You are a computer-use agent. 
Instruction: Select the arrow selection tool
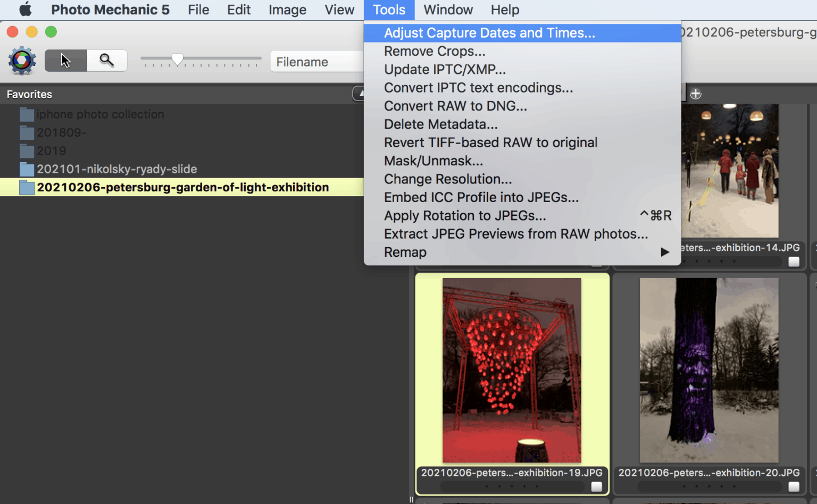coord(65,60)
